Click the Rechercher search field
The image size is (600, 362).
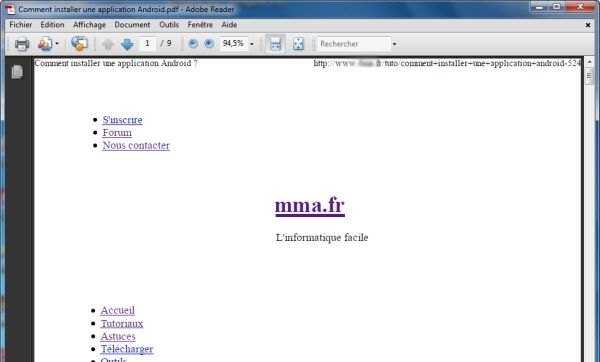tap(354, 44)
